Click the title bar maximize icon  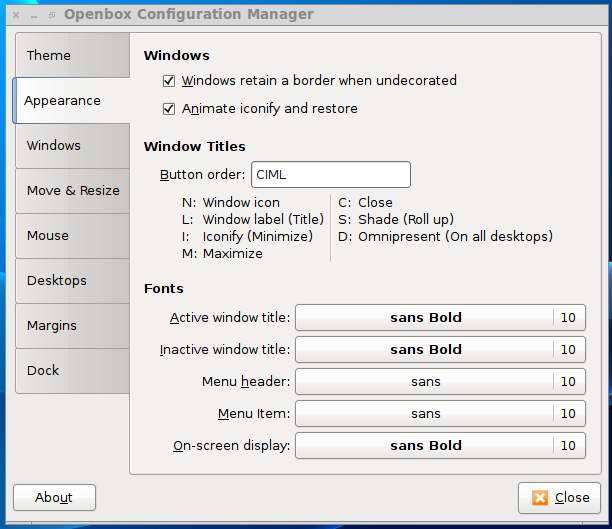(52, 15)
